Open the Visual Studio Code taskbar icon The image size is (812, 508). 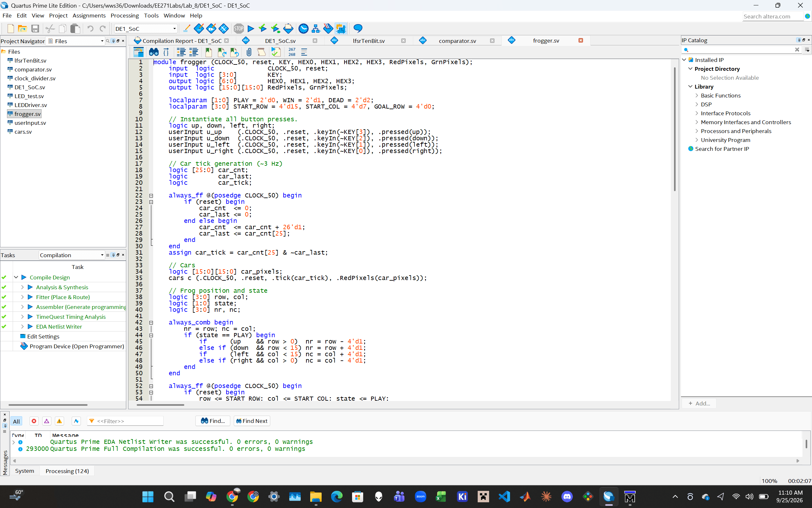tap(504, 496)
